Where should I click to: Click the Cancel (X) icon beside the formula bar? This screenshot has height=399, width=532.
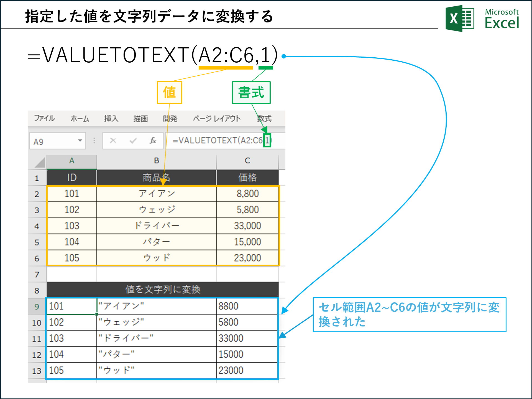[x=113, y=141]
